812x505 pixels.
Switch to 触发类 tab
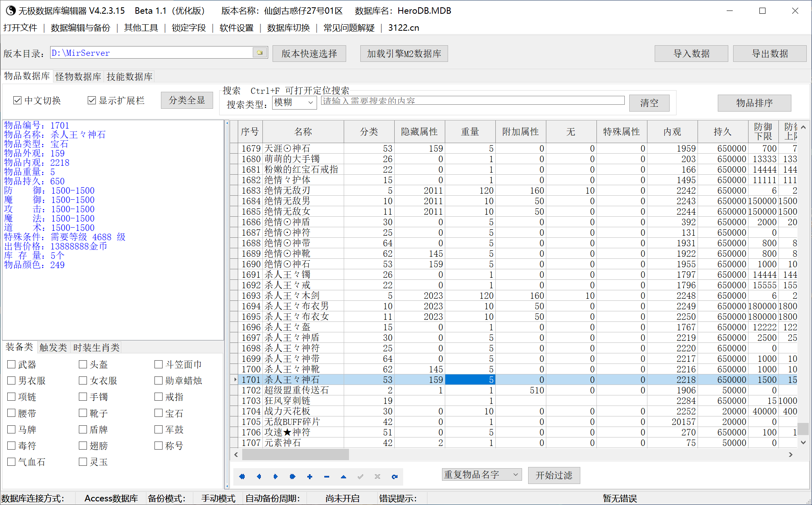click(53, 347)
